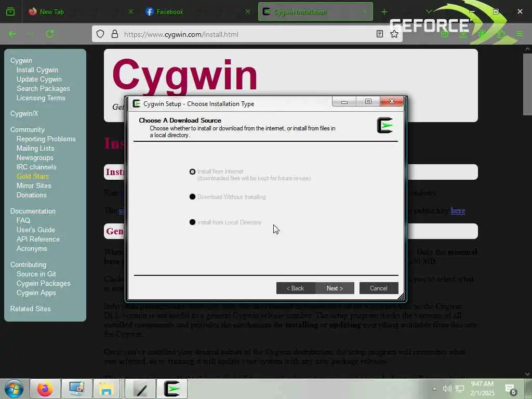The image size is (532, 399).
Task: Open Cygwin Packages link
Action: [44, 283]
